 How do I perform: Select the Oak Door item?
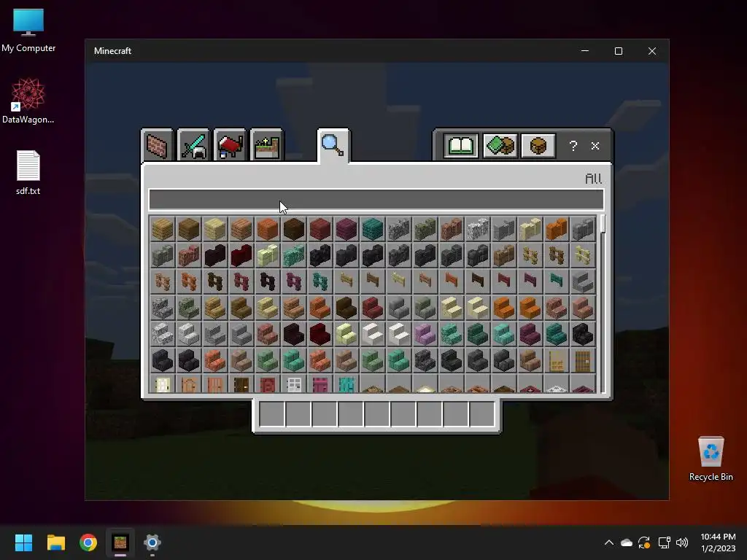pos(556,360)
